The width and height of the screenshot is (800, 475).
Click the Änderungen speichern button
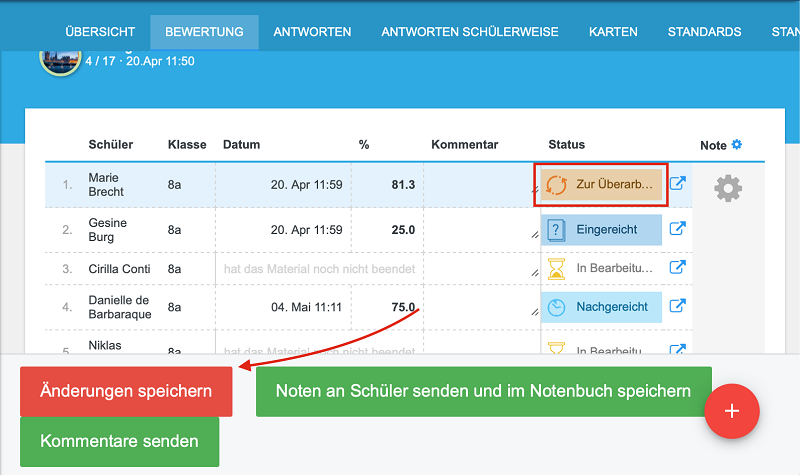coord(126,391)
